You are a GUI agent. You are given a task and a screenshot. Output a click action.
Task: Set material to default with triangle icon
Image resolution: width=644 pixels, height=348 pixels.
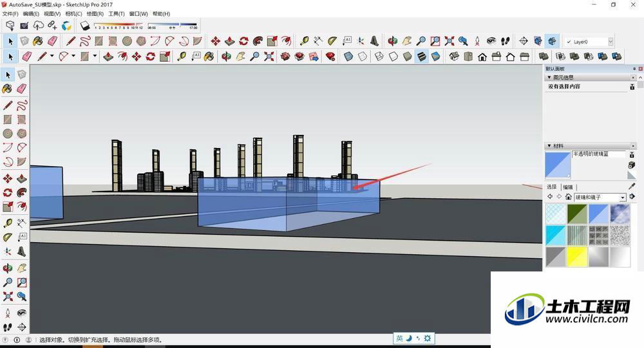tap(632, 175)
